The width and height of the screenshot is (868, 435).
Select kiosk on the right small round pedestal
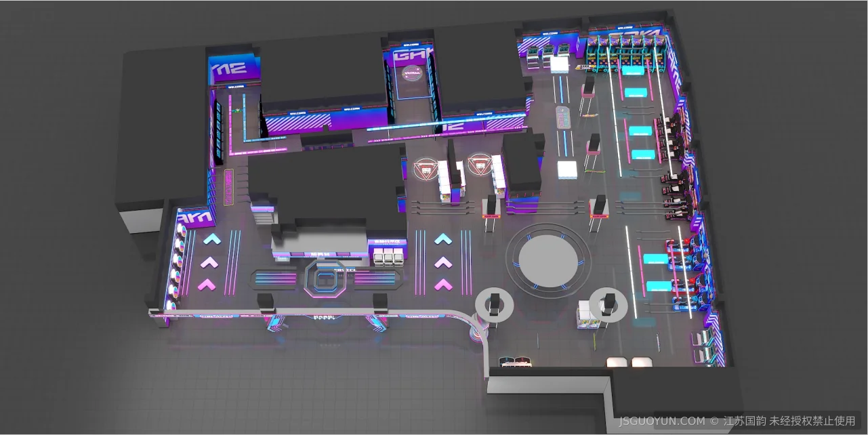610,302
